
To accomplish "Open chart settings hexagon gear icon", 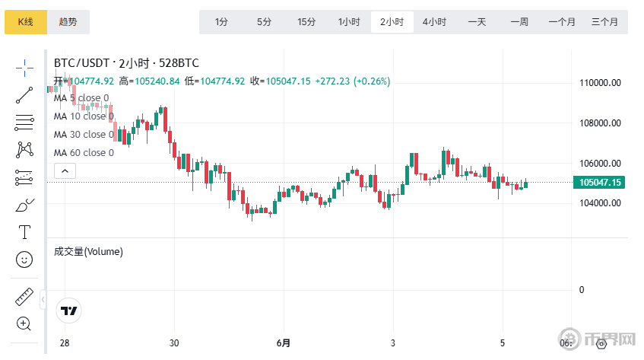I will point(601,343).
